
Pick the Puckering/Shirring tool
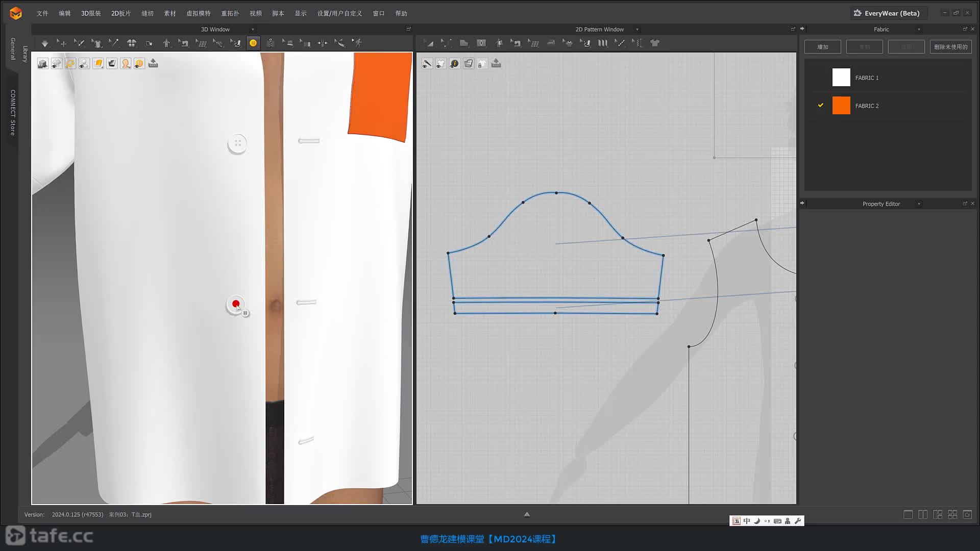638,43
